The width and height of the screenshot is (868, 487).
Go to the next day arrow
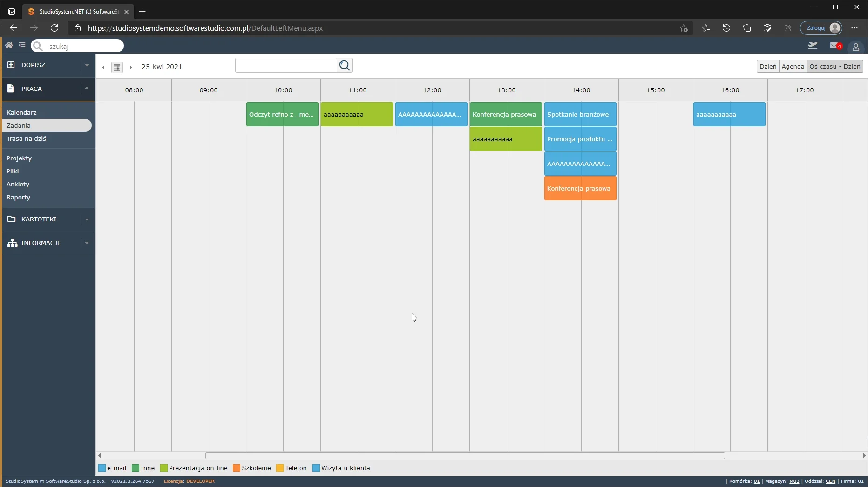point(131,67)
